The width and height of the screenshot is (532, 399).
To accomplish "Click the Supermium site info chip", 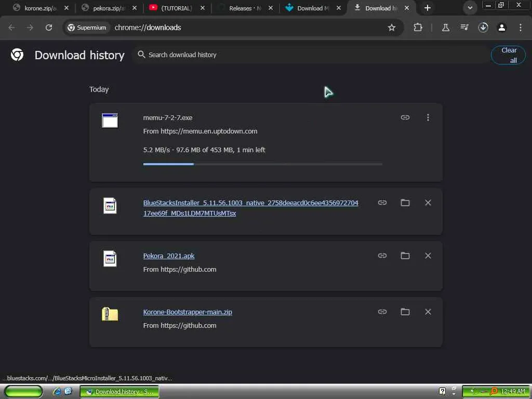I will (87, 28).
